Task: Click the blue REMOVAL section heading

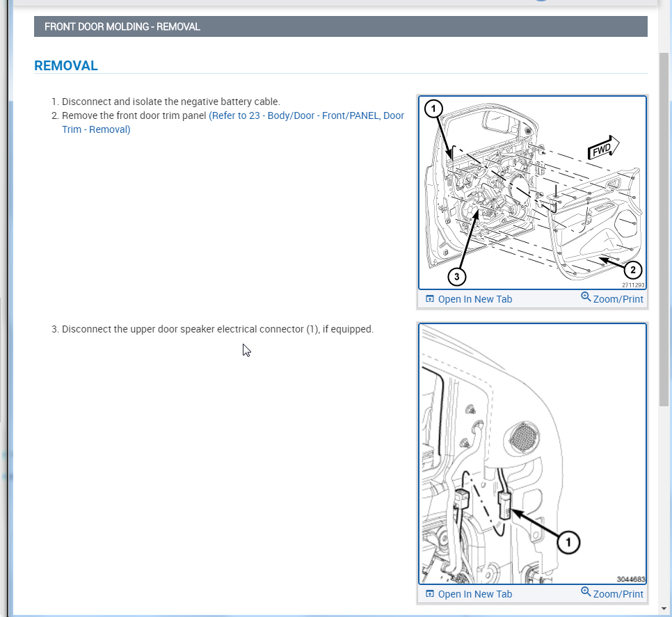Action: [66, 65]
